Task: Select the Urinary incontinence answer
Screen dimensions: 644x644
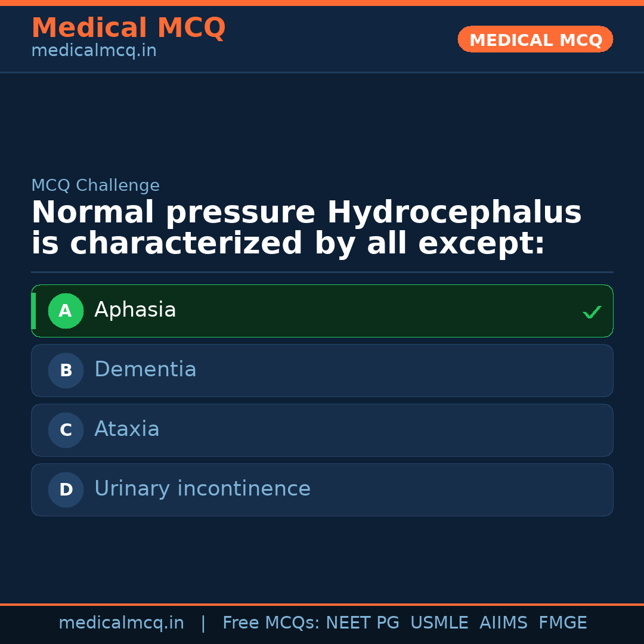Action: (202, 489)
